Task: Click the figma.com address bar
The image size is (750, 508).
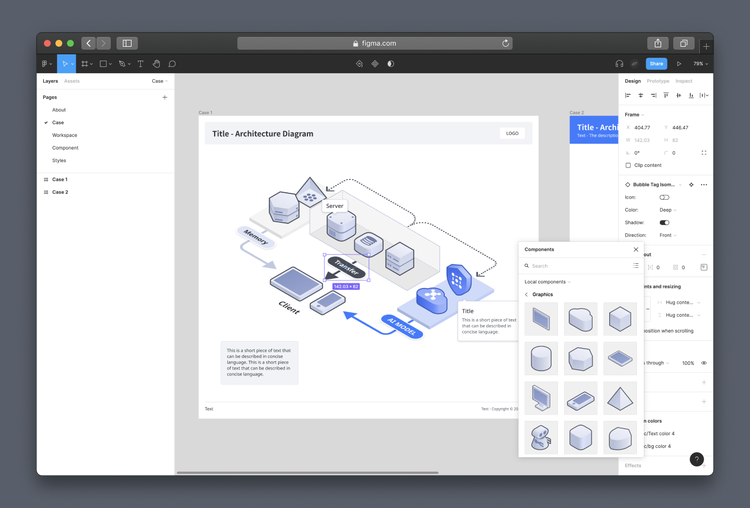Action: (375, 43)
